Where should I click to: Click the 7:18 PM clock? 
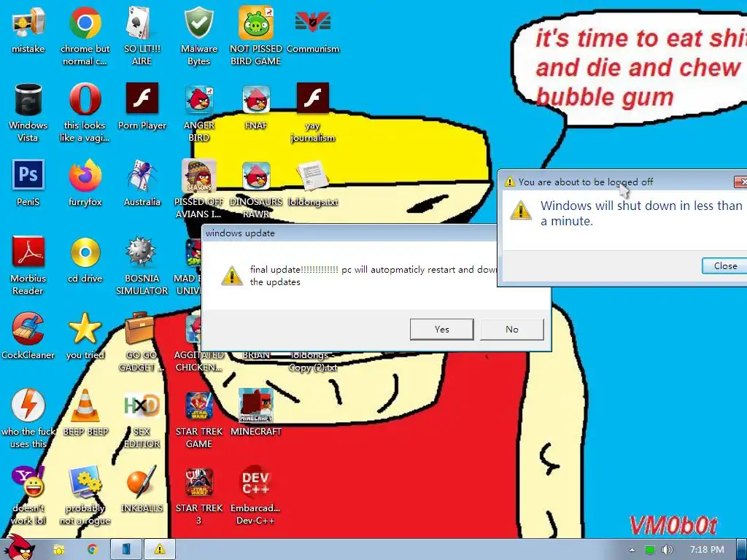coord(707,550)
